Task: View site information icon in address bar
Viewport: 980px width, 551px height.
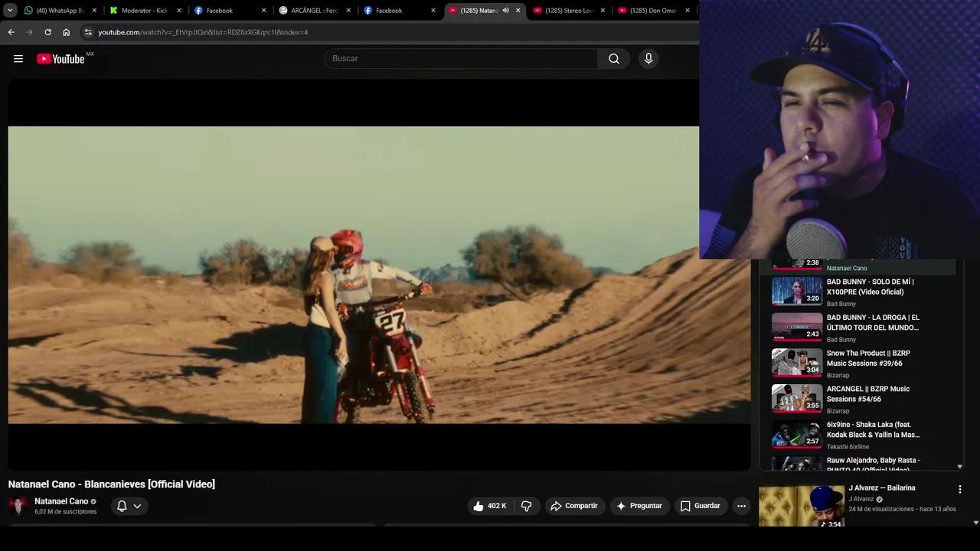Action: tap(88, 32)
